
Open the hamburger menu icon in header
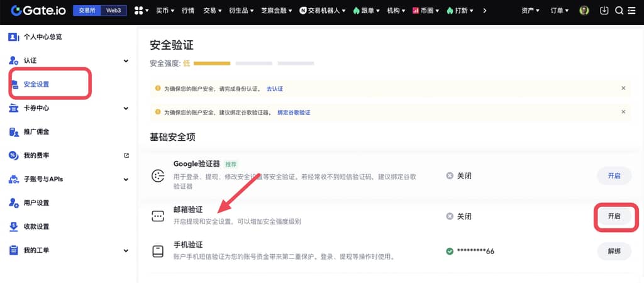pos(633,11)
